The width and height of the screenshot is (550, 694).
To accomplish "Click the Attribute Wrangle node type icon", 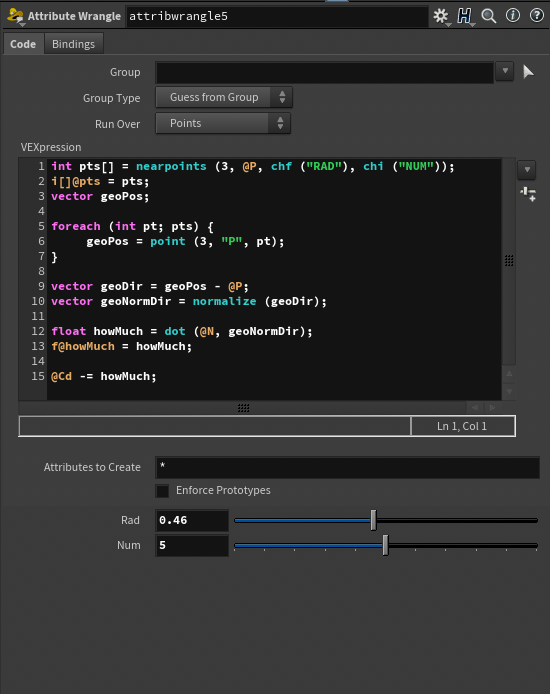I will pos(15,16).
